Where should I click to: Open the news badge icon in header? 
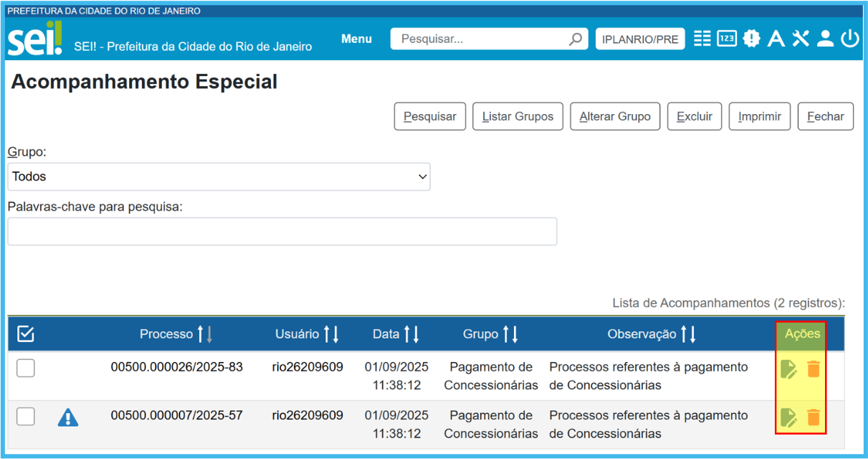coord(751,39)
